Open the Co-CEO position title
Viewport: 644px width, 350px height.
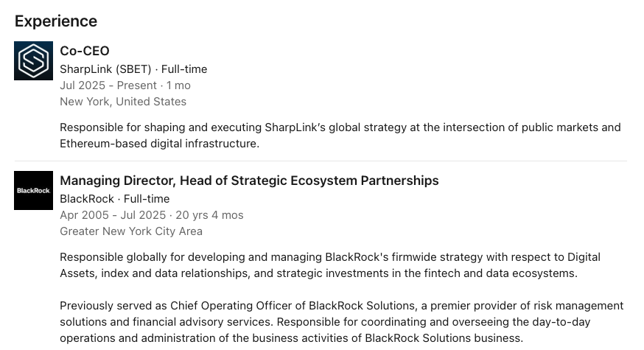pyautogui.click(x=85, y=51)
